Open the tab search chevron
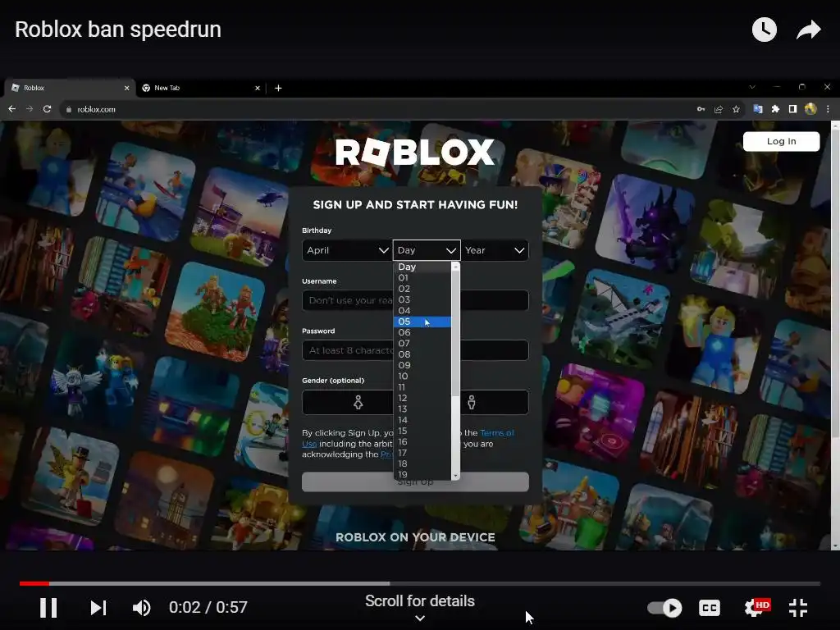The height and width of the screenshot is (630, 840). 752,87
